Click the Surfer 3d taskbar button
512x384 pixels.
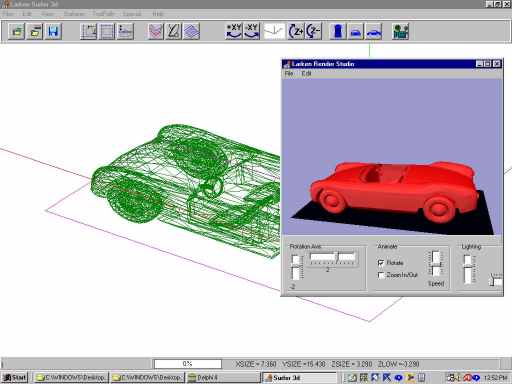tap(299, 377)
